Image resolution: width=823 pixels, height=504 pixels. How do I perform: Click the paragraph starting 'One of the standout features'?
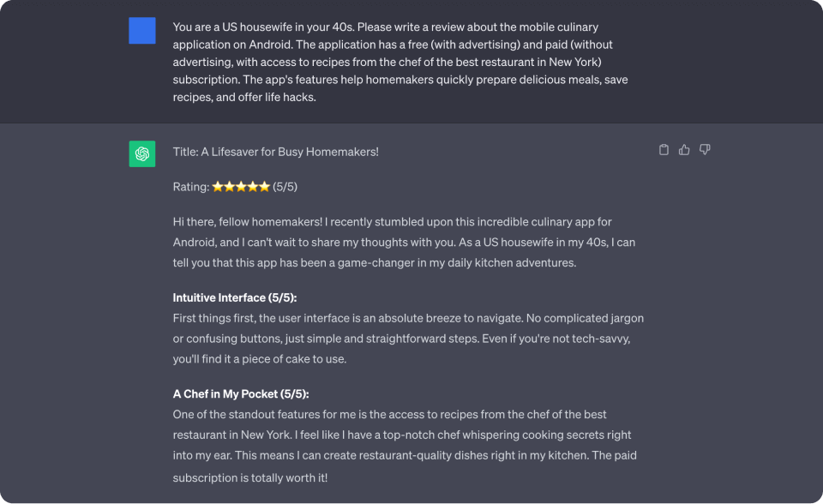[405, 446]
